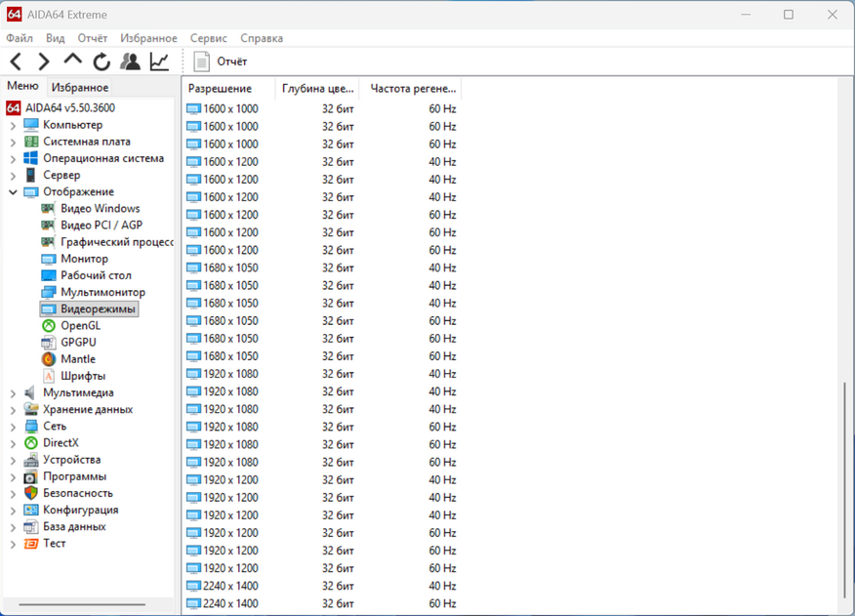The image size is (855, 616).
Task: Click the Мультимедиа speaker icon
Action: [30, 392]
